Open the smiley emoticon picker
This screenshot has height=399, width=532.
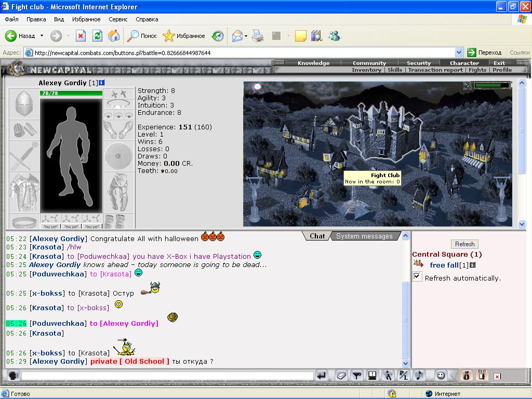[x=441, y=376]
